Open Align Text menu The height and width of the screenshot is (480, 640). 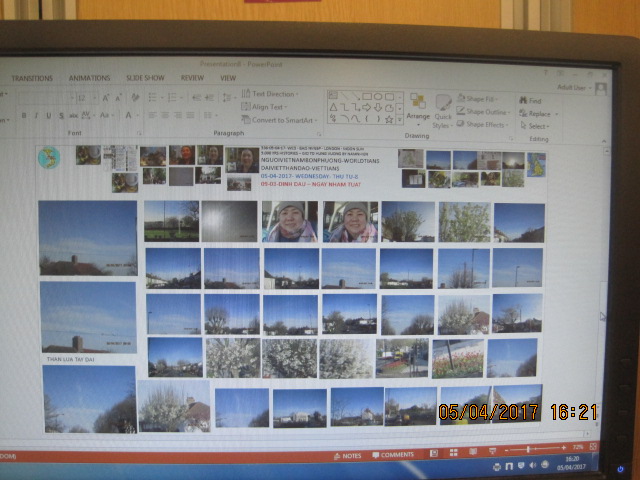(264, 107)
